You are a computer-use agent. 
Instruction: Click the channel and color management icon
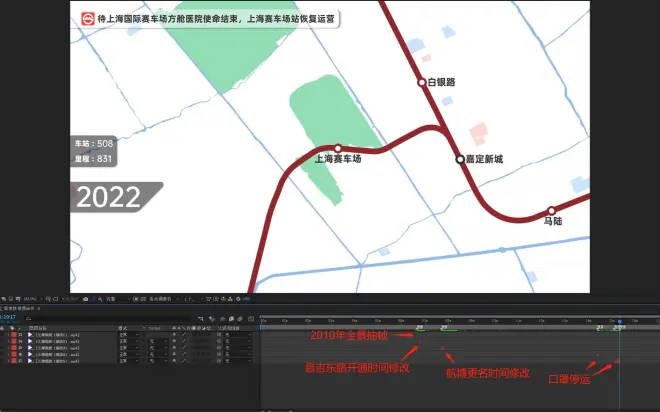(98, 298)
